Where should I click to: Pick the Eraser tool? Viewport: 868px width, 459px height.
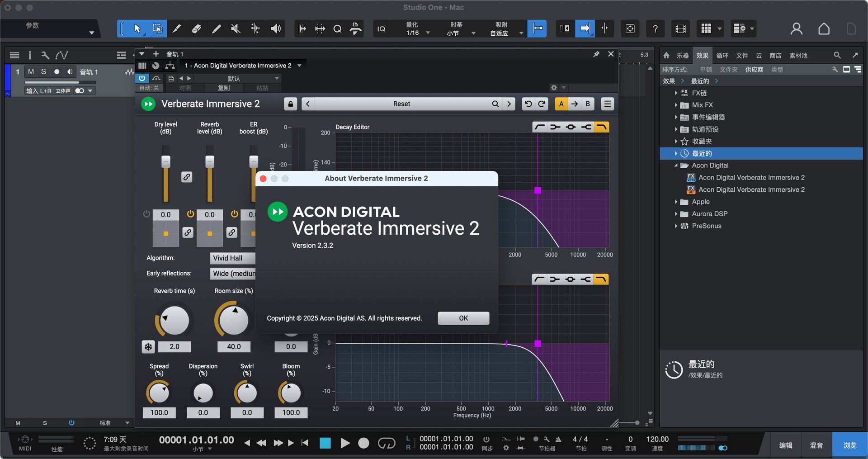point(196,29)
